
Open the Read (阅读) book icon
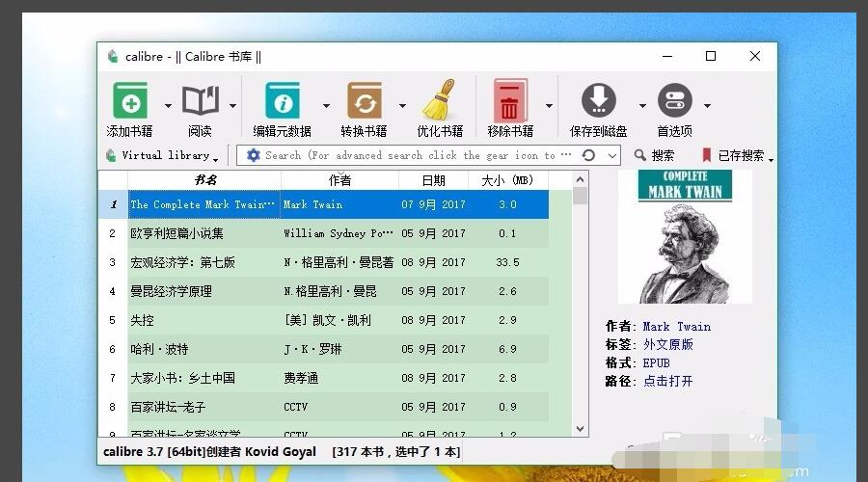point(201,100)
